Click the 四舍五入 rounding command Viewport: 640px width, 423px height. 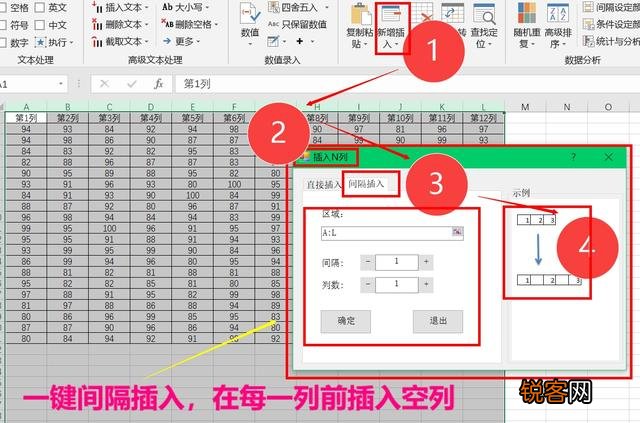[293, 7]
